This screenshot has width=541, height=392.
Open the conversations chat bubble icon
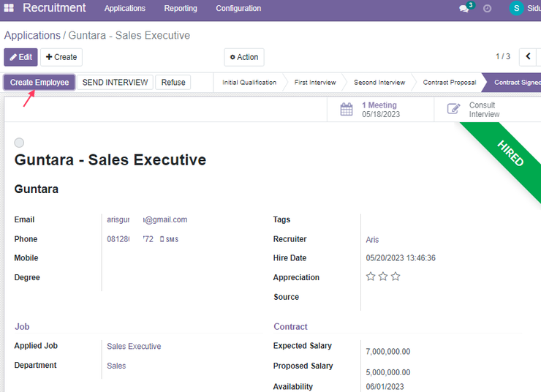click(464, 9)
